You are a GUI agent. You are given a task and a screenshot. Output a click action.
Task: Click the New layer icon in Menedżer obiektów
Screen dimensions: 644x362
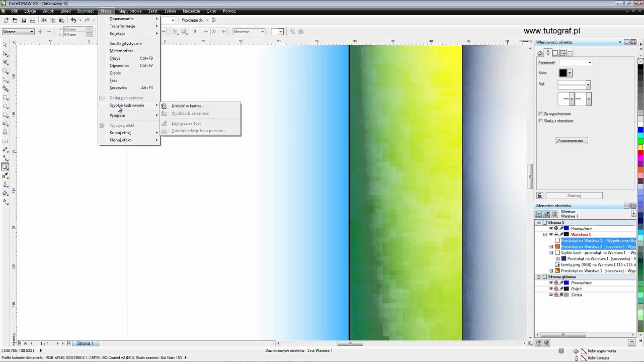538,343
